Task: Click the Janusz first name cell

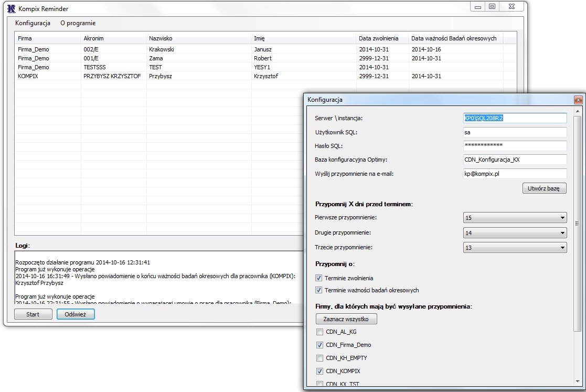Action: pos(263,49)
